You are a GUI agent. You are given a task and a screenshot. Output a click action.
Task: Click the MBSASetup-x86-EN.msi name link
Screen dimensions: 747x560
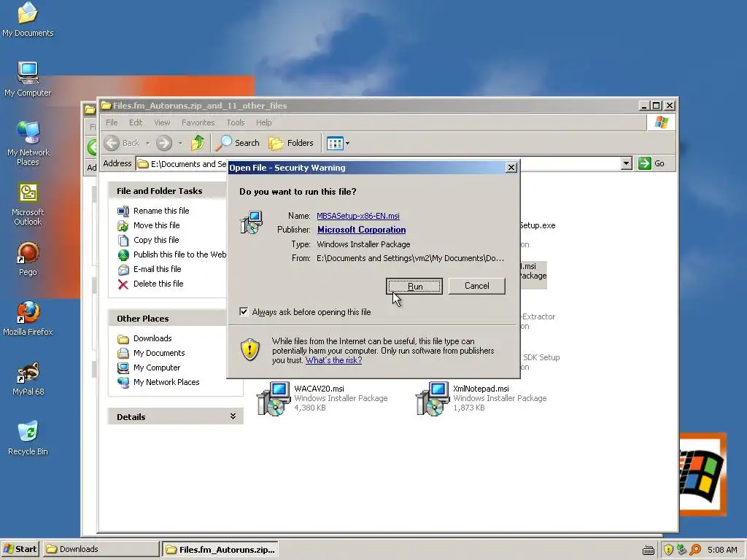[357, 216]
